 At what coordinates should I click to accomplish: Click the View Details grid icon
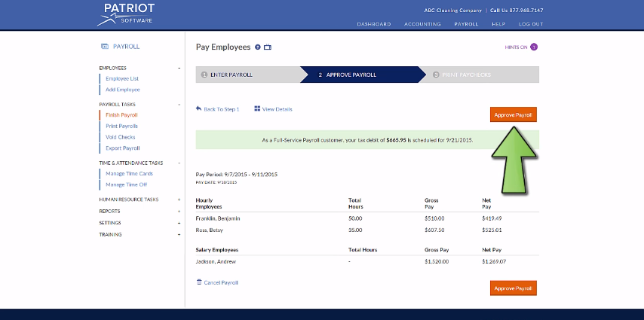tap(257, 109)
